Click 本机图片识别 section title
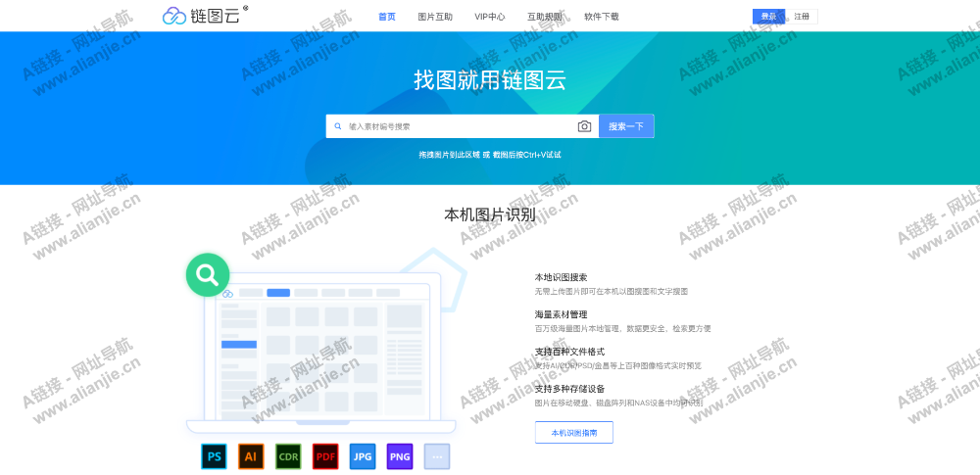 pyautogui.click(x=490, y=215)
